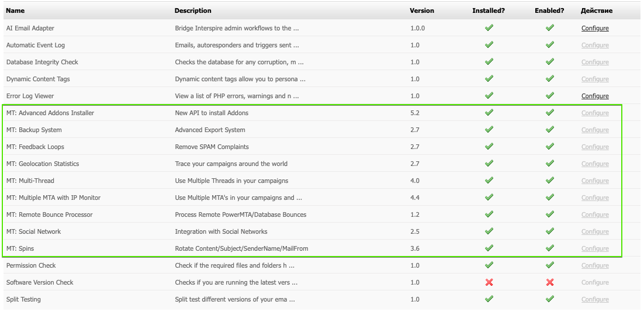
Task: Click Installed checkmark for AI Email Adapter
Action: [x=489, y=28]
